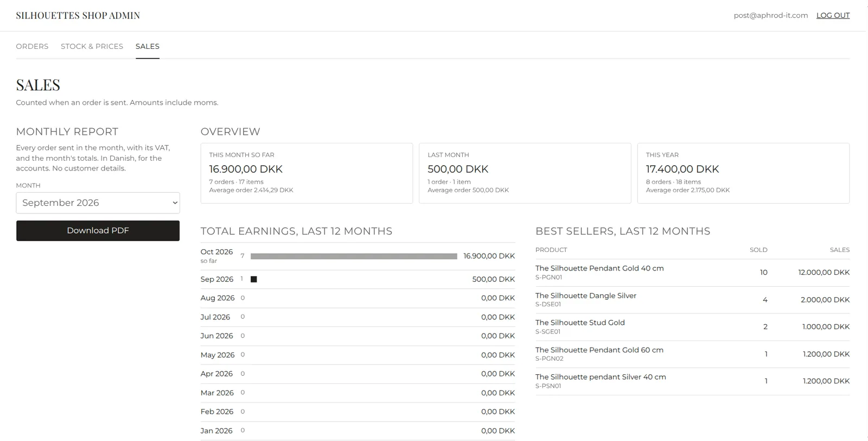This screenshot has width=868, height=441.
Task: Click the Product column header
Action: pos(551,250)
